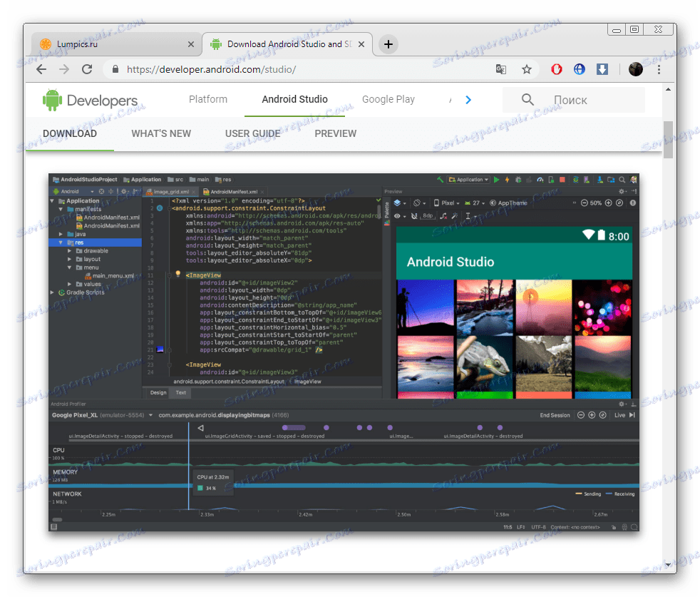700x597 pixels.
Task: Click the search magnifier icon
Action: pos(527,100)
